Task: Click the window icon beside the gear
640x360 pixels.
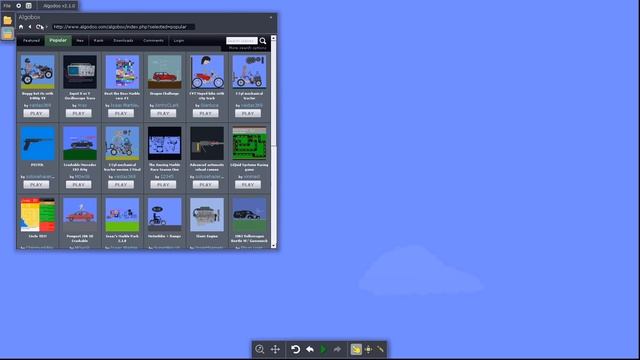Action: (29, 6)
